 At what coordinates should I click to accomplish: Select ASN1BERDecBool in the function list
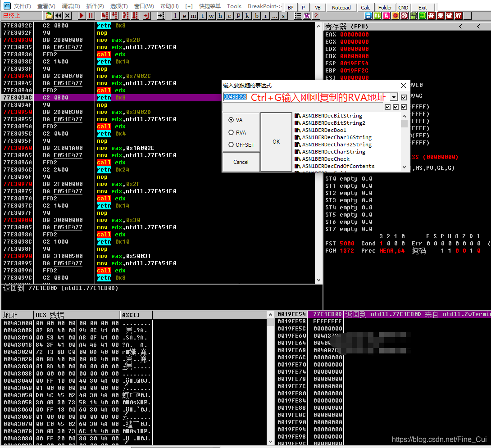click(x=324, y=130)
